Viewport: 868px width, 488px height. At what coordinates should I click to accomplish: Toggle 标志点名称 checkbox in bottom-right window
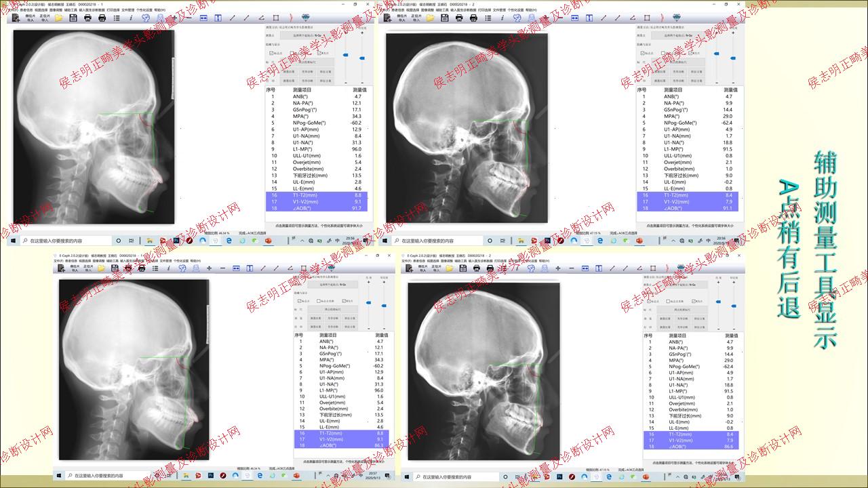click(668, 302)
